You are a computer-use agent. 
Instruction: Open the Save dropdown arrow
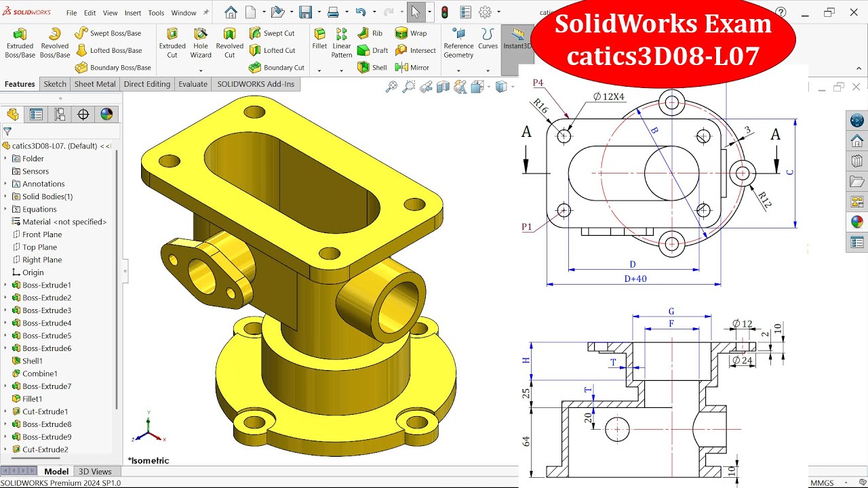click(x=318, y=12)
